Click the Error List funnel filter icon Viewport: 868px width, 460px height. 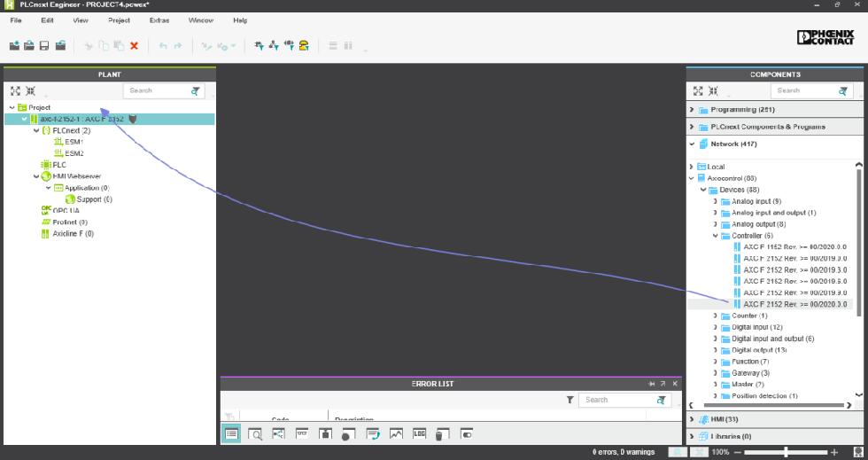click(x=570, y=400)
